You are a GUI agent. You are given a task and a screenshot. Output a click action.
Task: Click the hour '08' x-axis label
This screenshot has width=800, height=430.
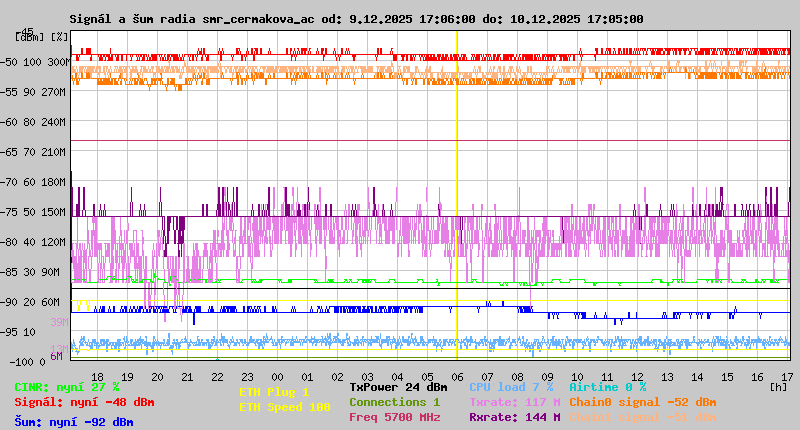point(517,377)
